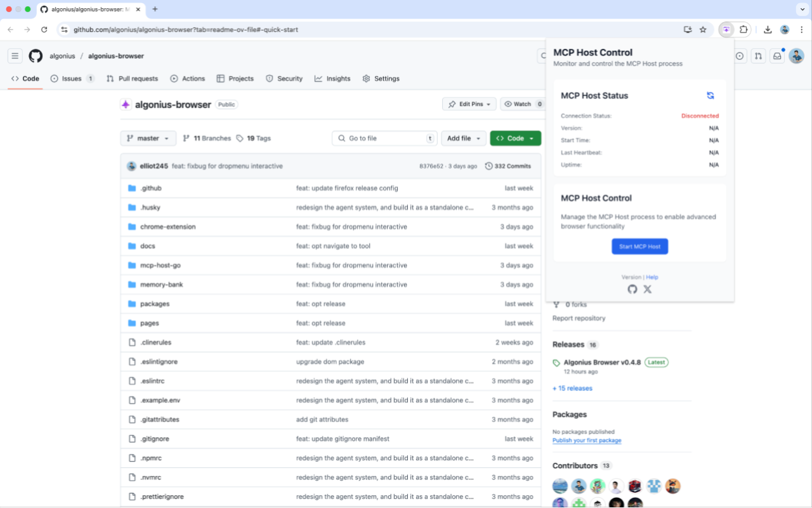Open the Edit Pins dropdown
Image resolution: width=812 pixels, height=508 pixels.
tap(469, 104)
